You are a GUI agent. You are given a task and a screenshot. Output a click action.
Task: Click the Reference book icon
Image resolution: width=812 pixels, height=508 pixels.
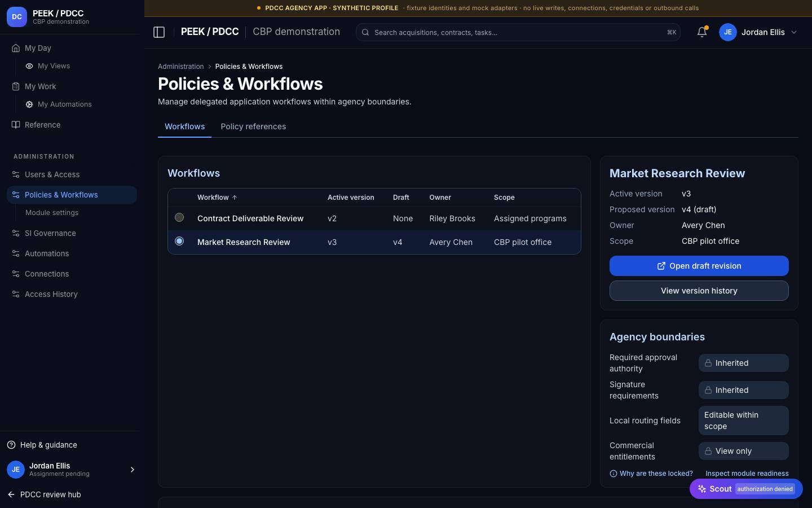16,125
